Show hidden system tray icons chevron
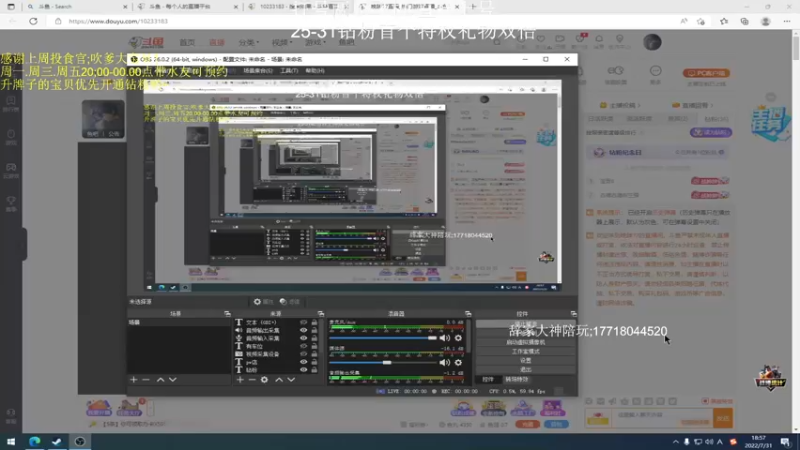The width and height of the screenshot is (800, 450). pyautogui.click(x=676, y=442)
